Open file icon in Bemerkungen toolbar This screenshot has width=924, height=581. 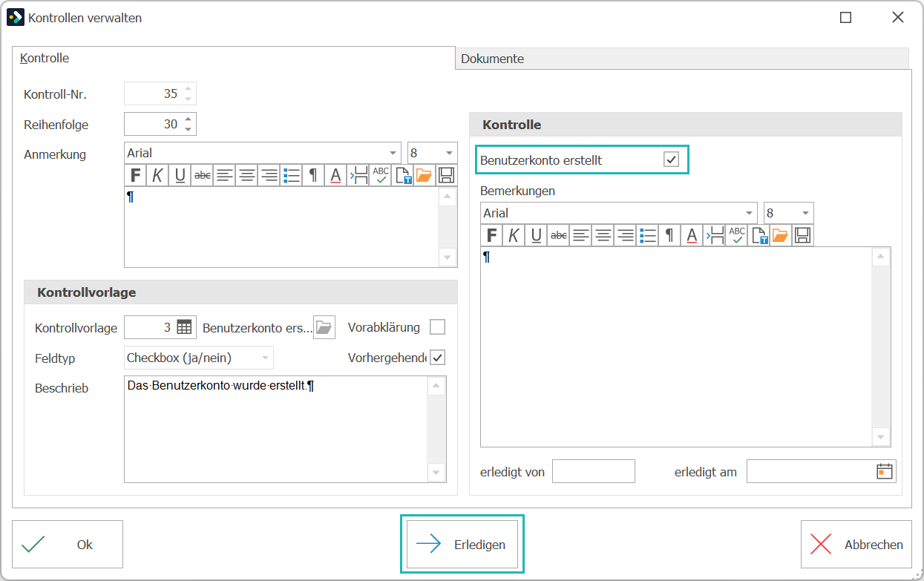tap(780, 235)
